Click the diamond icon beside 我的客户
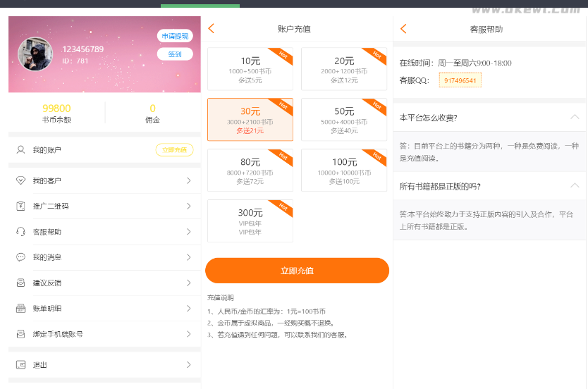Screen dimensions: 588x389 point(20,180)
